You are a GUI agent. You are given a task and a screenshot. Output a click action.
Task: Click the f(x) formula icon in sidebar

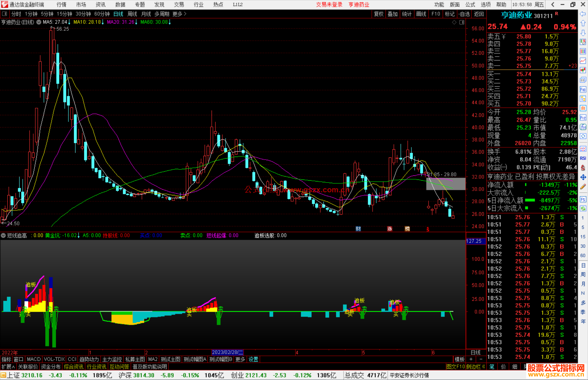click(x=583, y=127)
